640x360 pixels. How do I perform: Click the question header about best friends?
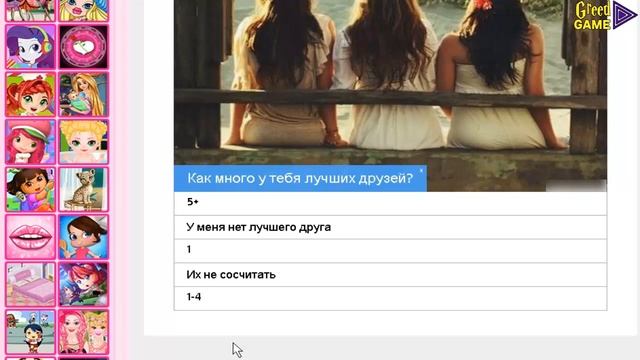tap(300, 178)
